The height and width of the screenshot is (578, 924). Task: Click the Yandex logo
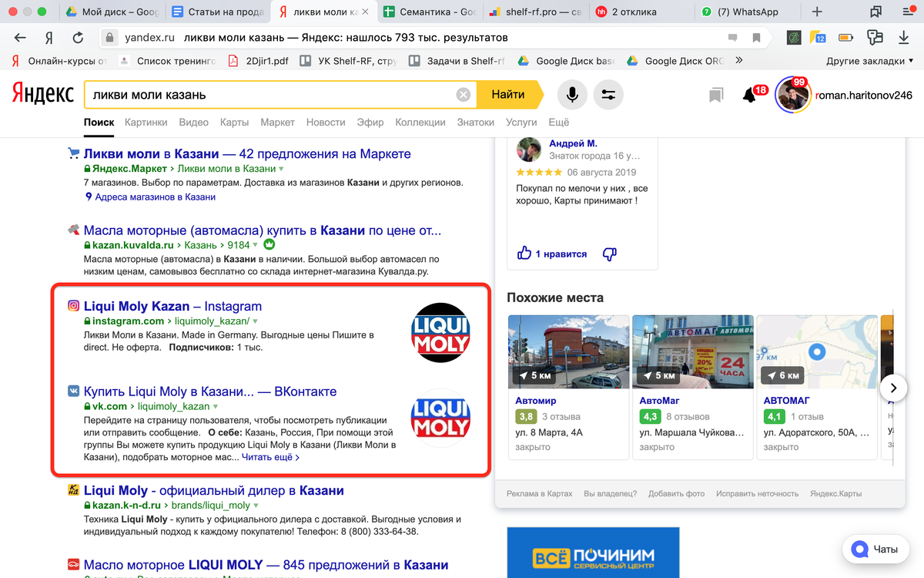43,95
